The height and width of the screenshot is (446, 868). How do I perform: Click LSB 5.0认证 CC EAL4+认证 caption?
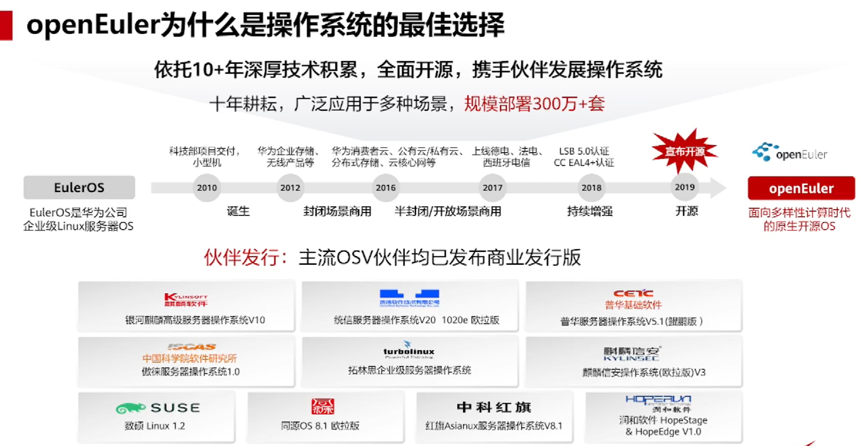pos(584,157)
